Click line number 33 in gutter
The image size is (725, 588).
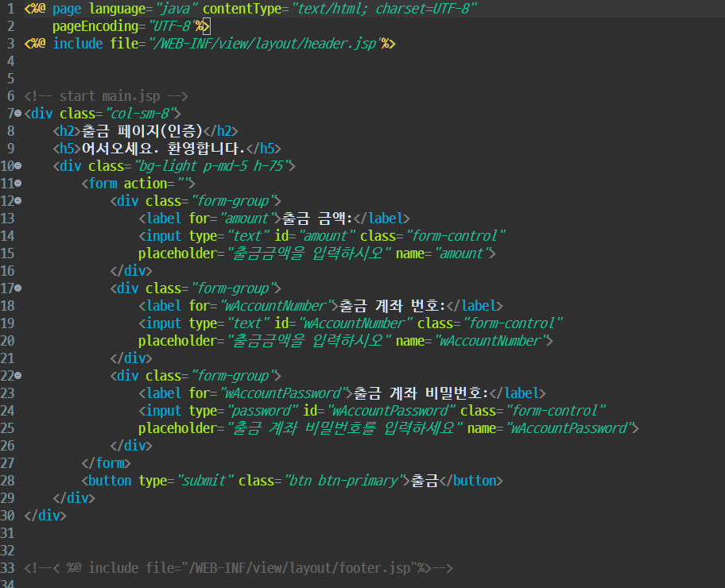click(8, 567)
